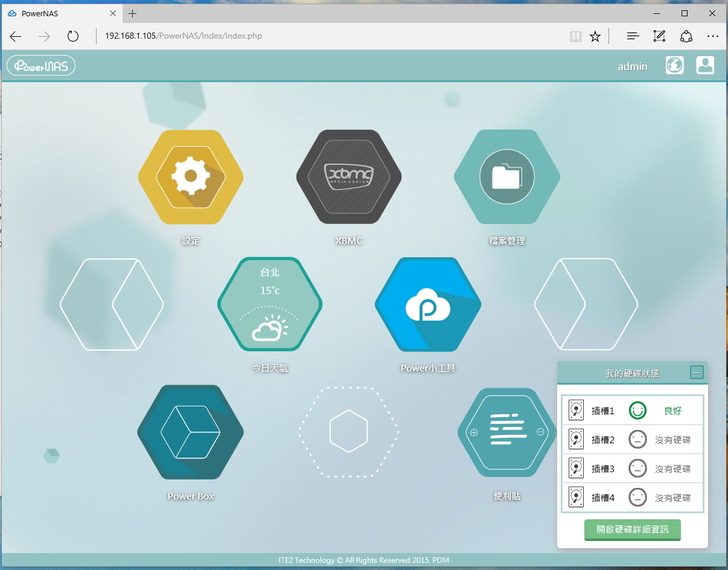Viewport: 728px width, 570px height.
Task: Open Power小工具 cloud tools
Action: tap(428, 305)
